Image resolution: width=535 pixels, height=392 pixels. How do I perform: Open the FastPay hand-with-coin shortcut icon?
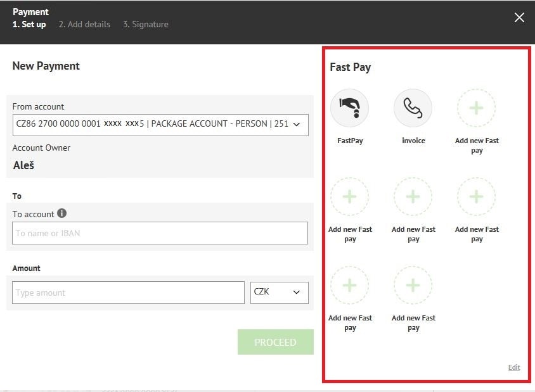[349, 108]
